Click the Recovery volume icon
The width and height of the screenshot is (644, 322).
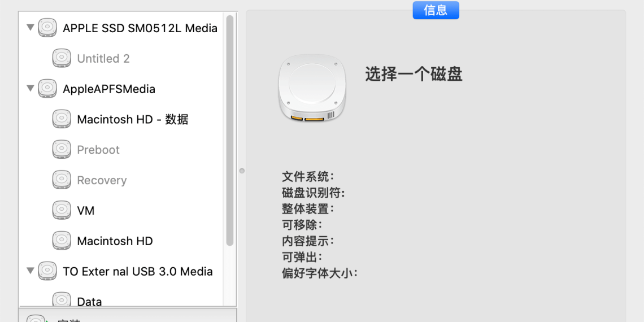click(x=62, y=180)
